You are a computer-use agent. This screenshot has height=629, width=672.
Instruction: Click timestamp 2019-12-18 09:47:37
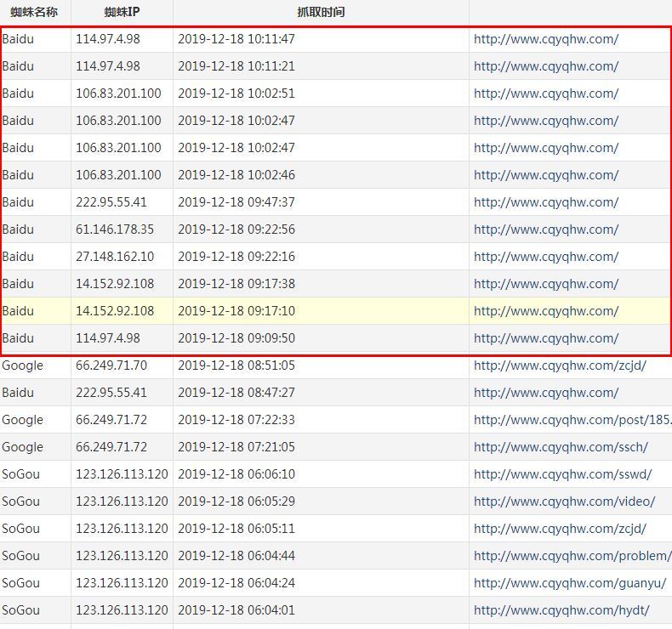point(236,202)
